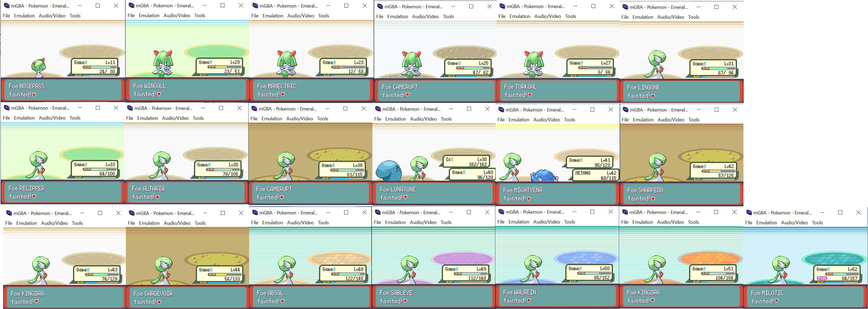The height and width of the screenshot is (309, 868).
Task: Open File menu in the NOSEPASS window
Action: tap(6, 16)
